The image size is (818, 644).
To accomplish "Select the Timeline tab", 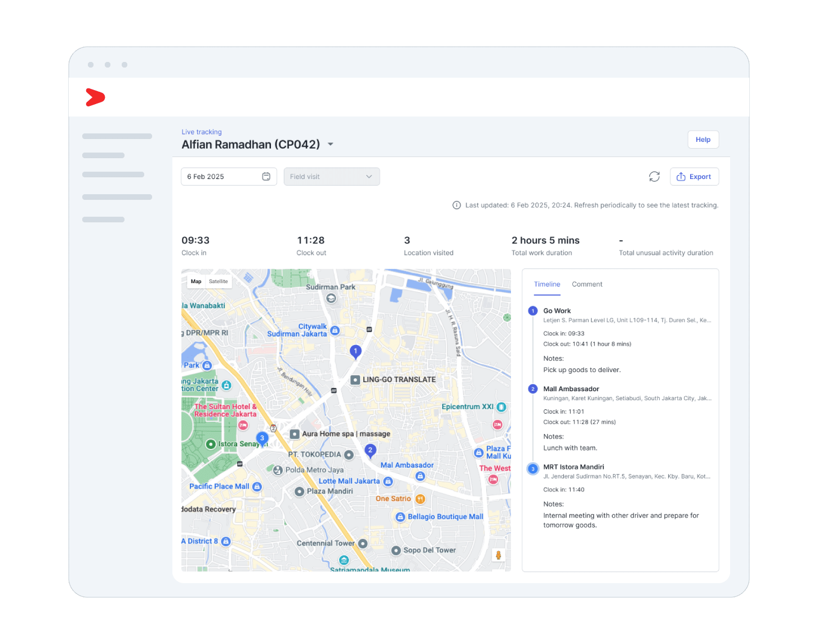I will click(547, 284).
